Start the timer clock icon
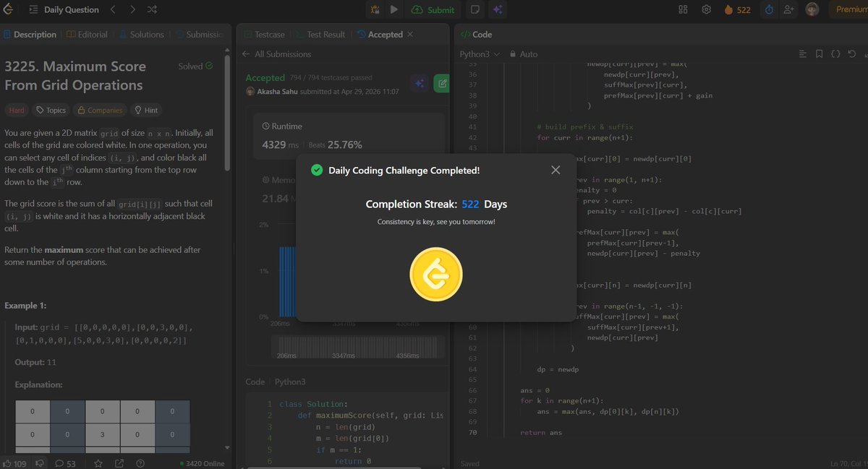The height and width of the screenshot is (469, 868). click(769, 9)
